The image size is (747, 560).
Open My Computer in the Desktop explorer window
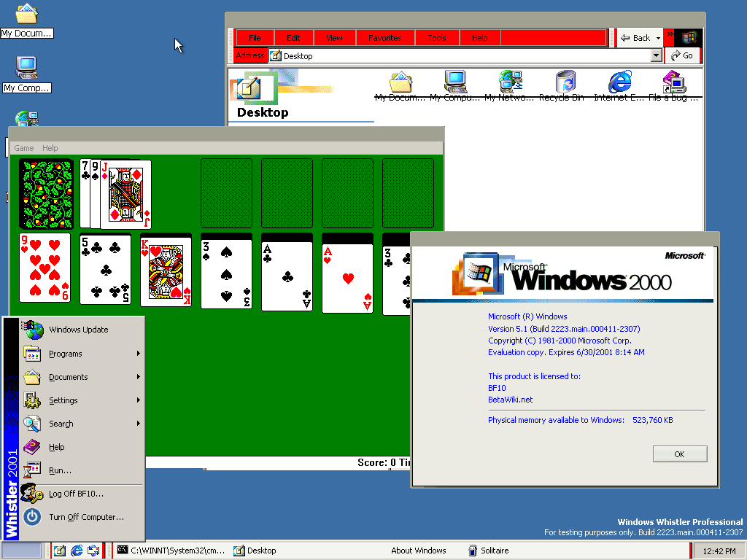tap(455, 86)
